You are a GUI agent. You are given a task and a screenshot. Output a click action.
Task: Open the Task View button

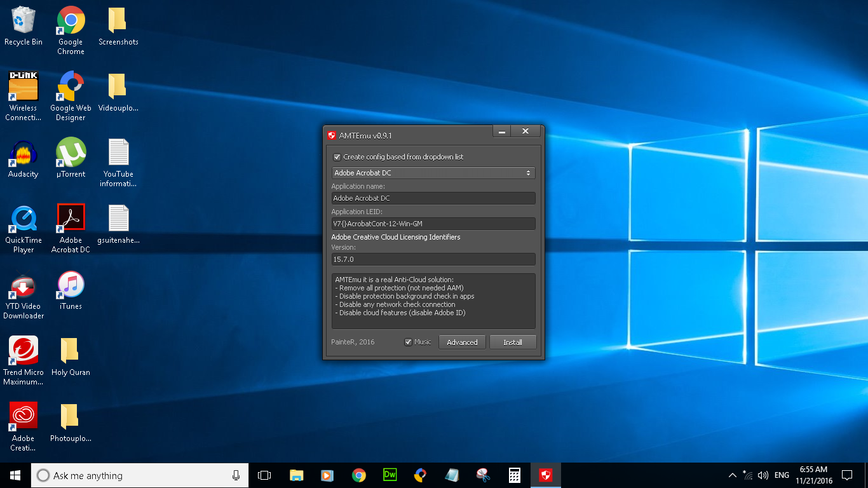(264, 475)
